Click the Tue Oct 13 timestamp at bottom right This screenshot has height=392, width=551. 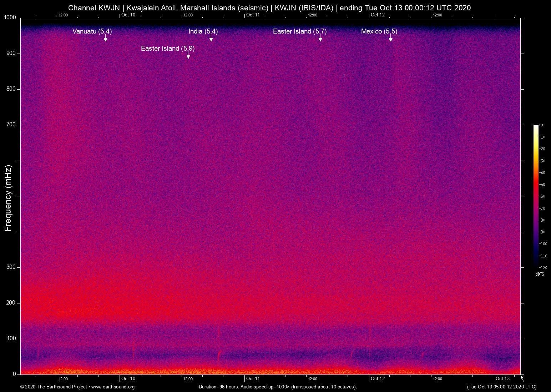point(501,387)
